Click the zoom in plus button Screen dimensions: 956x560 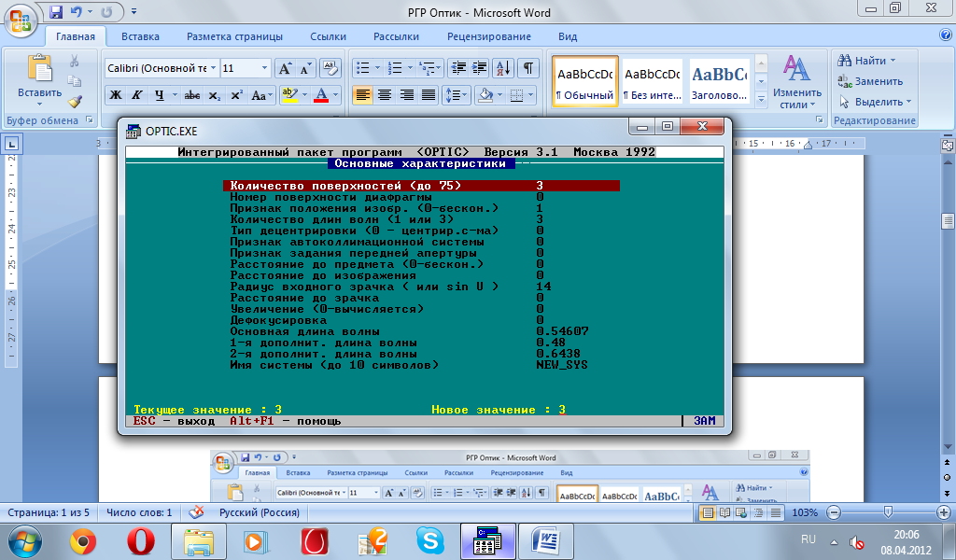pos(944,512)
